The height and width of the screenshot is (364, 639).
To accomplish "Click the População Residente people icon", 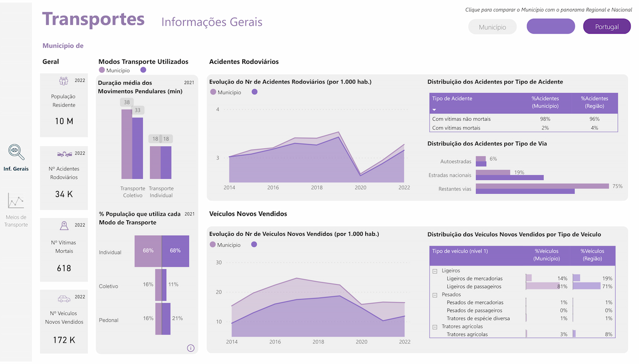I will pyautogui.click(x=64, y=81).
